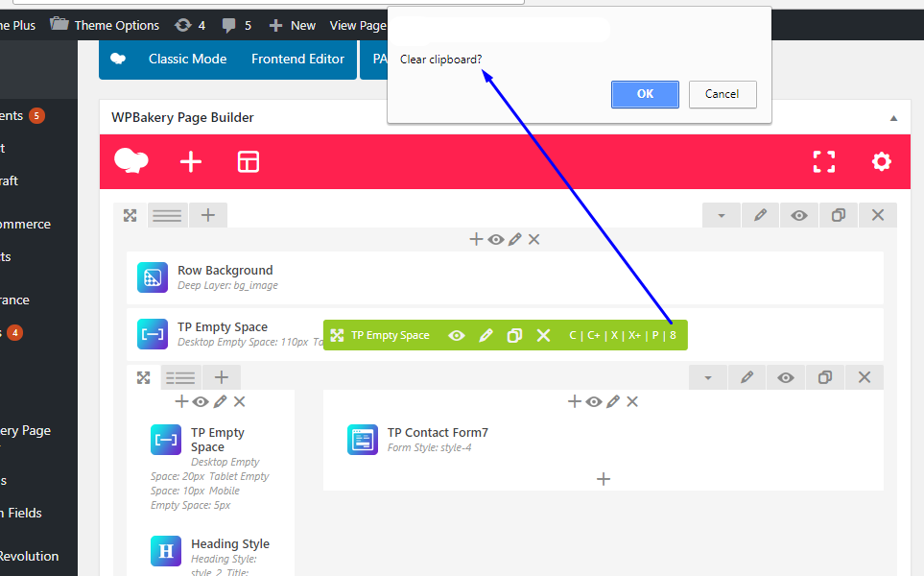Viewport: 924px width, 576px height.
Task: Click the updates icon showing 4
Action: coord(190,25)
